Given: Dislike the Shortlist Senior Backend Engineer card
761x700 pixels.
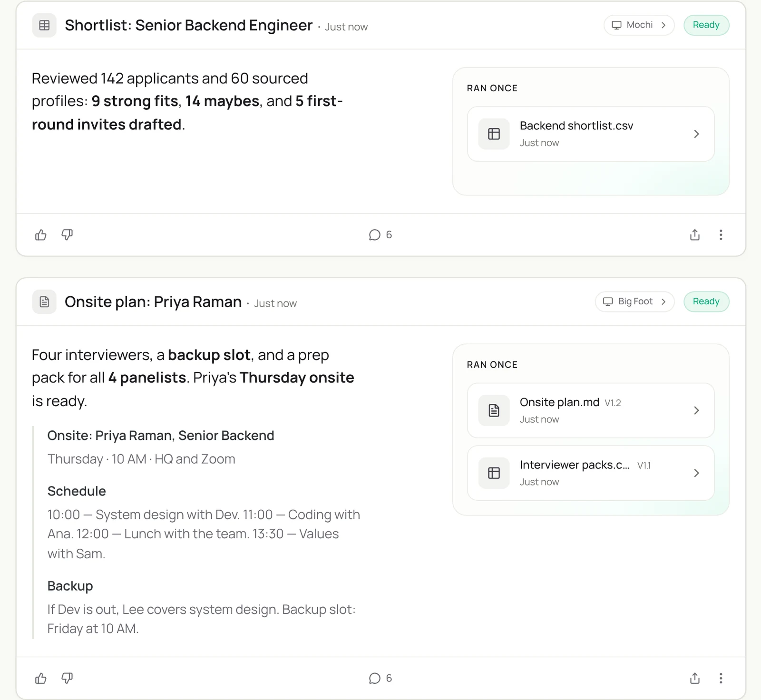Looking at the screenshot, I should click(67, 235).
